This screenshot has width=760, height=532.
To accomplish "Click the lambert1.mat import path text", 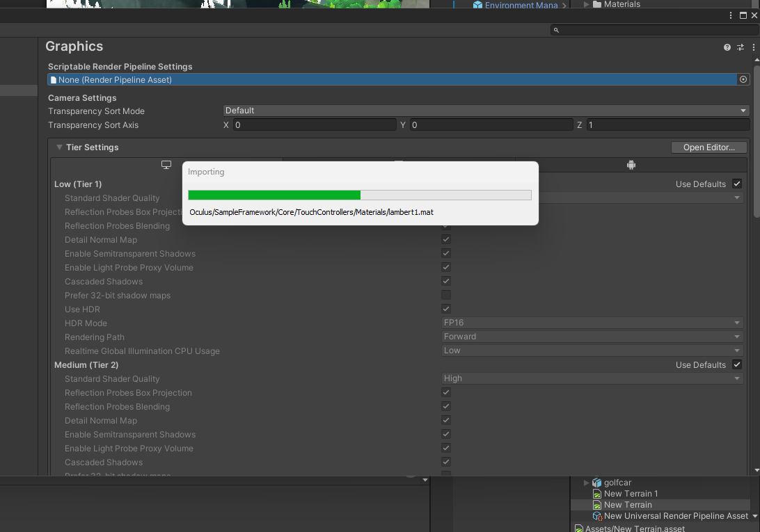I will point(311,212).
